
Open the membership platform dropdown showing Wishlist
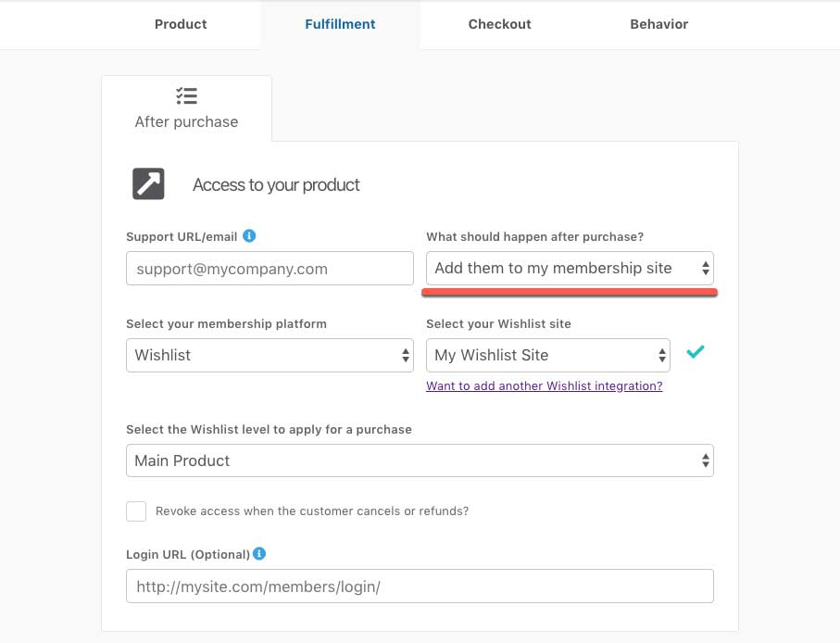click(270, 355)
